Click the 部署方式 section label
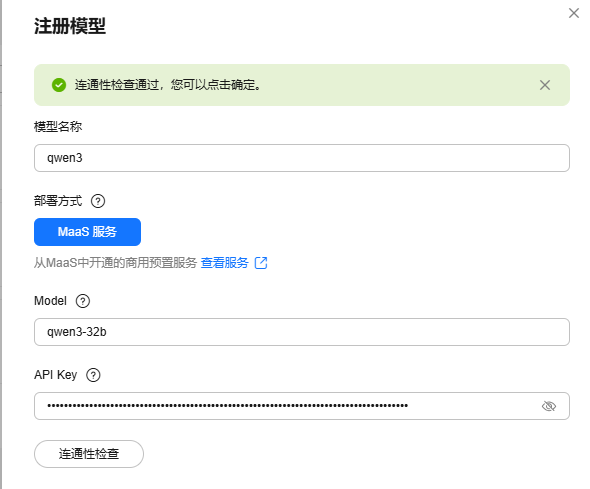Image resolution: width=590 pixels, height=489 pixels. 58,201
